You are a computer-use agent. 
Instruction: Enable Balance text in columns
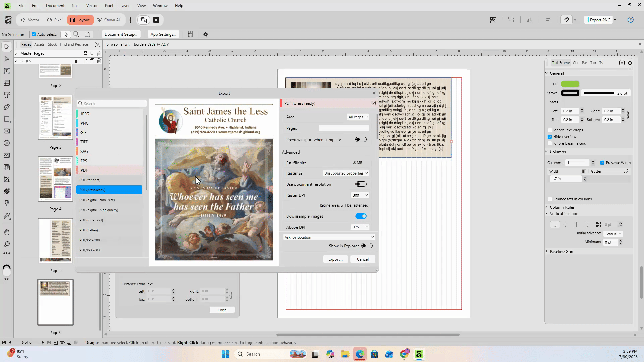550,199
